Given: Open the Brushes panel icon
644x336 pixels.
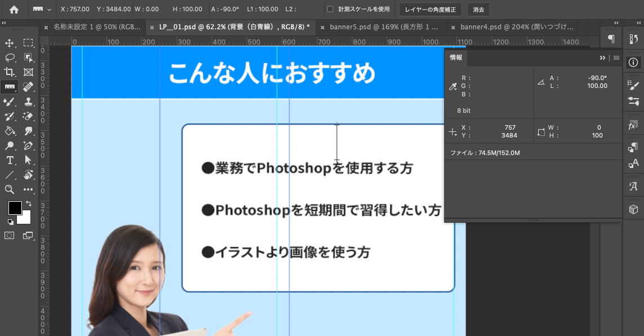Looking at the screenshot, I should [x=633, y=85].
